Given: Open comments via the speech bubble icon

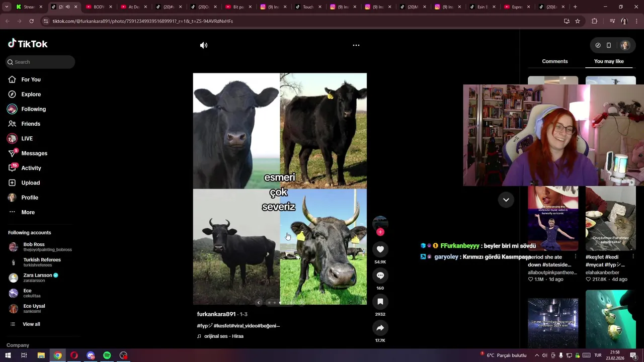Looking at the screenshot, I should [x=380, y=276].
